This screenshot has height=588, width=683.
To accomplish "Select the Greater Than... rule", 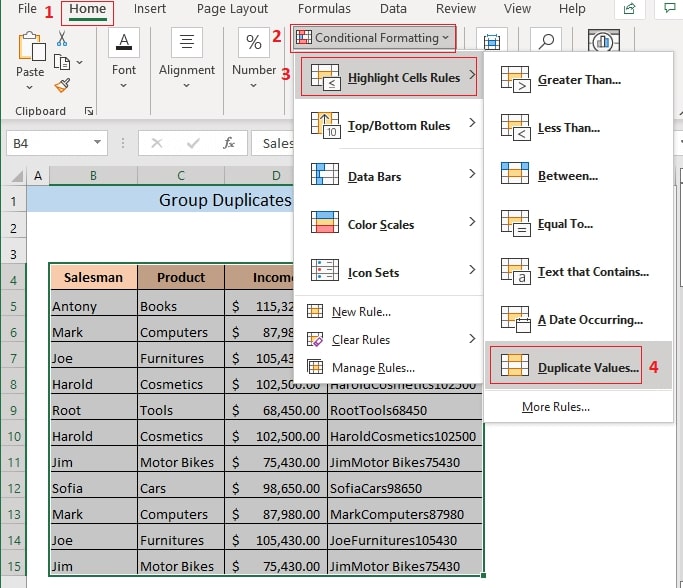I will [578, 80].
